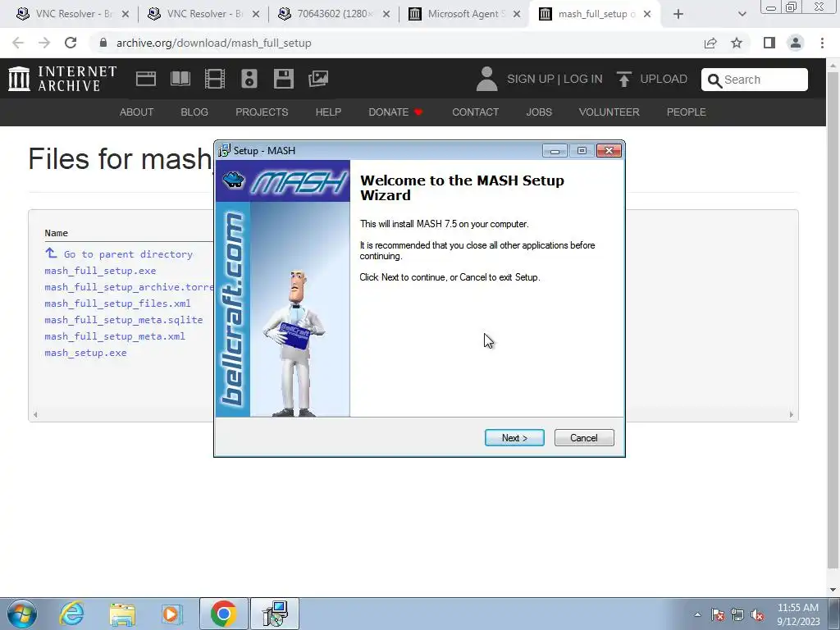Click the upload arrow icon

tap(623, 79)
